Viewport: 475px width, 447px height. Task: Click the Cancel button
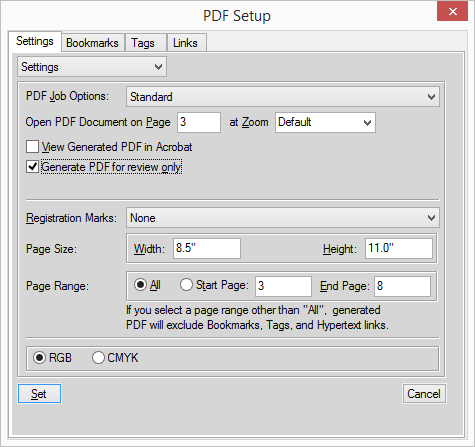(x=424, y=394)
